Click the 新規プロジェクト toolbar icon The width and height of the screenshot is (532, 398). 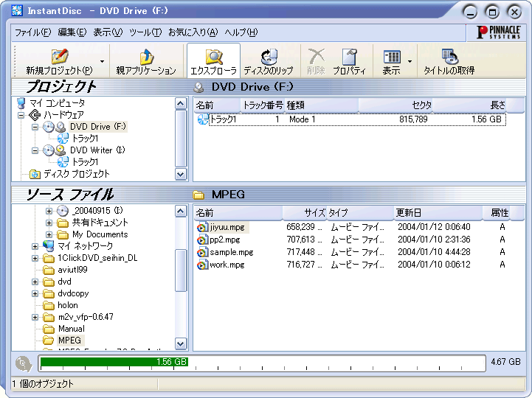59,56
